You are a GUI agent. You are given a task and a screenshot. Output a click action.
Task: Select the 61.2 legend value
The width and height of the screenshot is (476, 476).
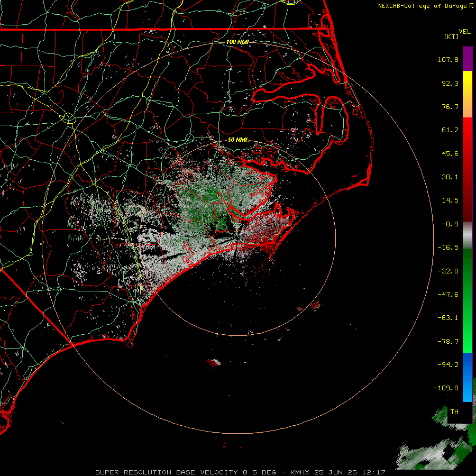(x=450, y=130)
